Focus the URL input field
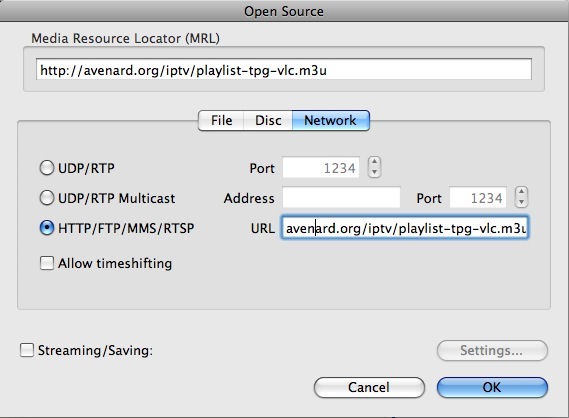Viewport: 569px width, 418px height. pos(405,228)
